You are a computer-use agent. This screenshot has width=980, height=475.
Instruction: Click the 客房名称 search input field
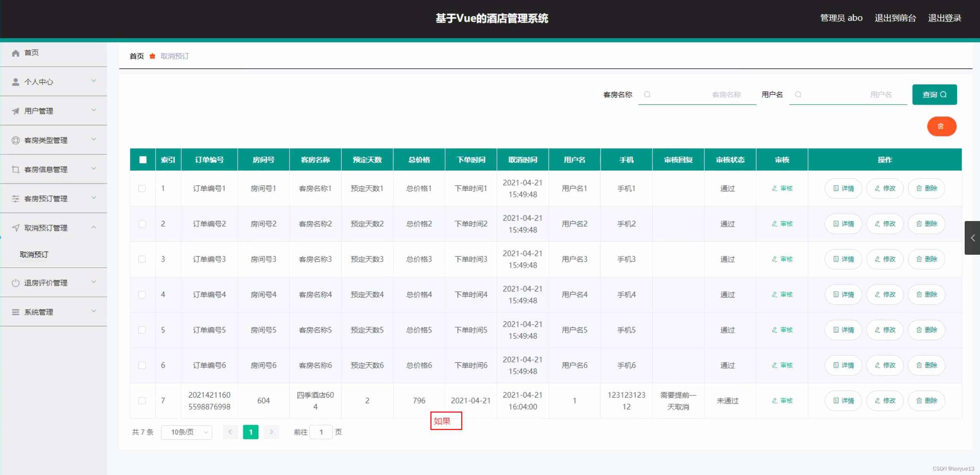point(697,95)
